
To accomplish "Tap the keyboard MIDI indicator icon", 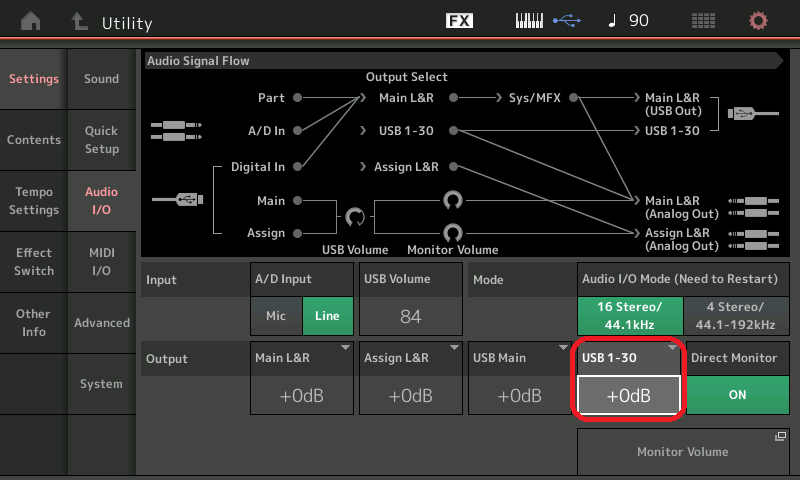I will coord(532,21).
